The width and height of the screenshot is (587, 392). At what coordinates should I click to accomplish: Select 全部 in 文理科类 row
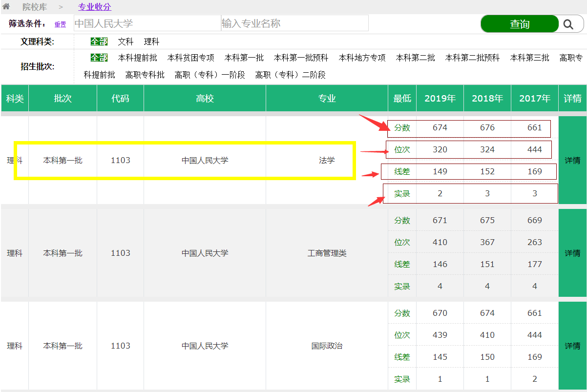99,42
